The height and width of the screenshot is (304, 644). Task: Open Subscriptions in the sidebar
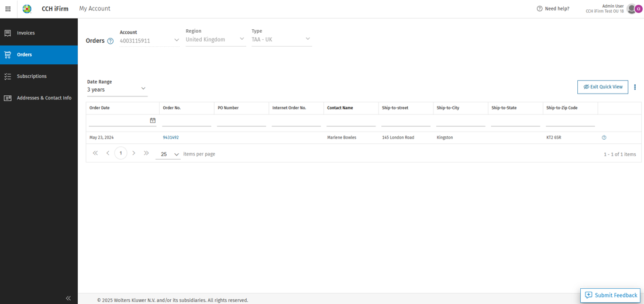pos(39,77)
